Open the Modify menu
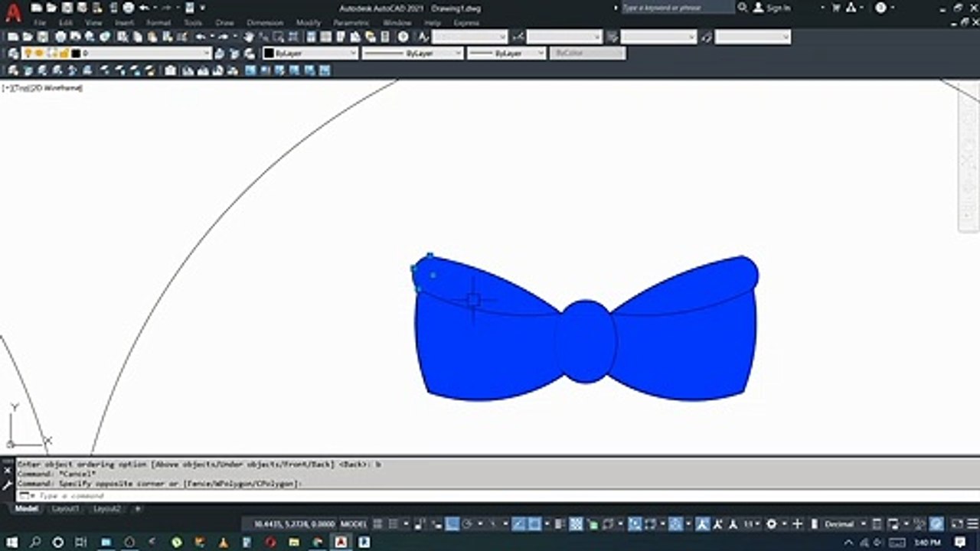This screenshot has height=551, width=980. tap(309, 23)
